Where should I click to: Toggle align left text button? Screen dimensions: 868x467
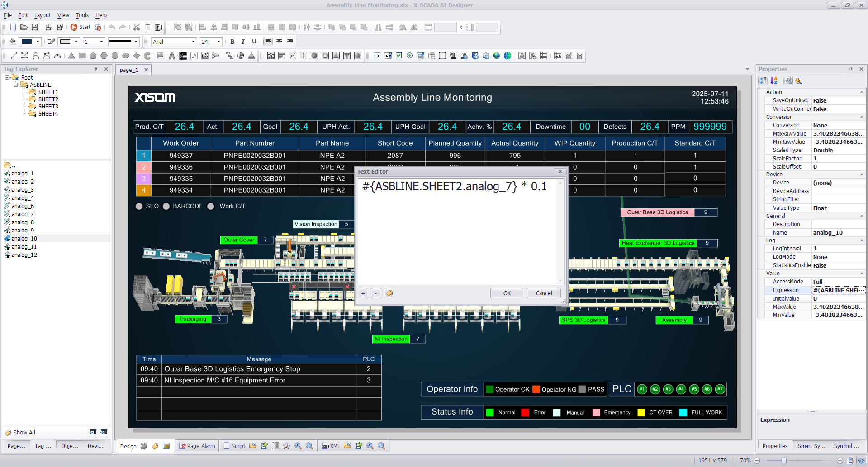coord(268,42)
